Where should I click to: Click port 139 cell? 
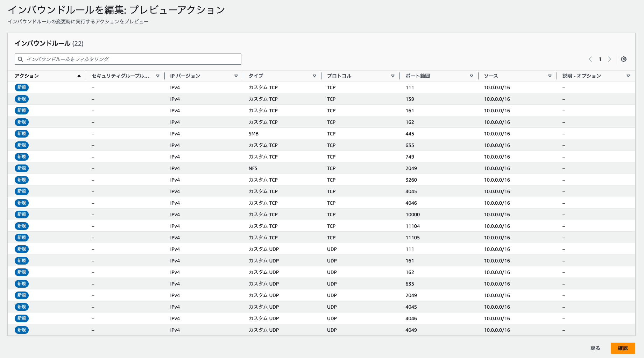[410, 99]
